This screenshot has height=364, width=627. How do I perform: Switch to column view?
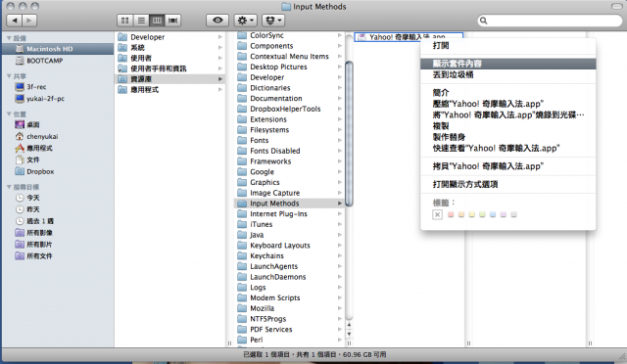coord(157,20)
